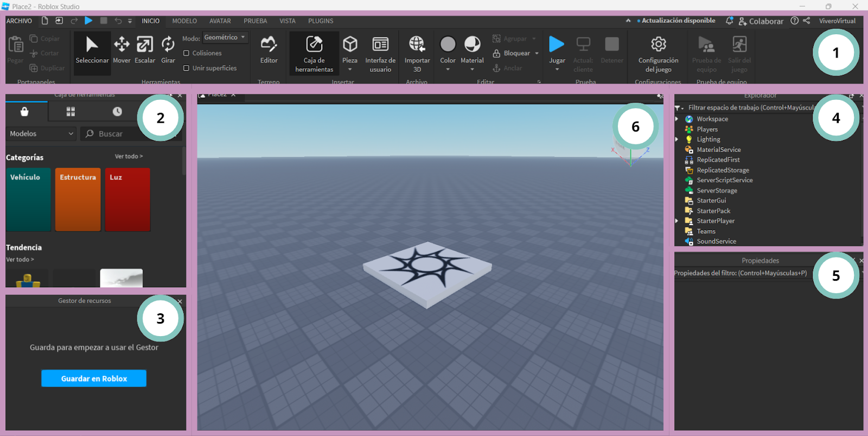Activate the Escalar tool
The height and width of the screenshot is (436, 868).
point(145,49)
